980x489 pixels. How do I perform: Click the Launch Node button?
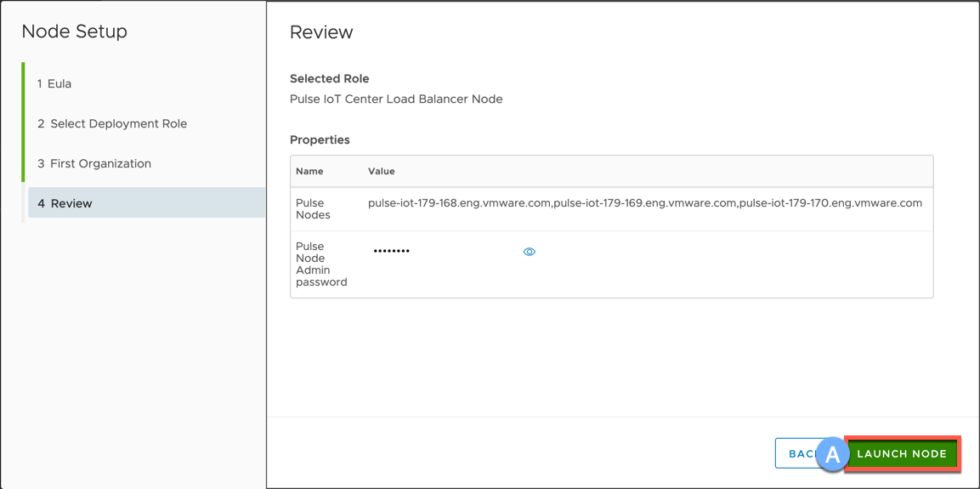902,453
